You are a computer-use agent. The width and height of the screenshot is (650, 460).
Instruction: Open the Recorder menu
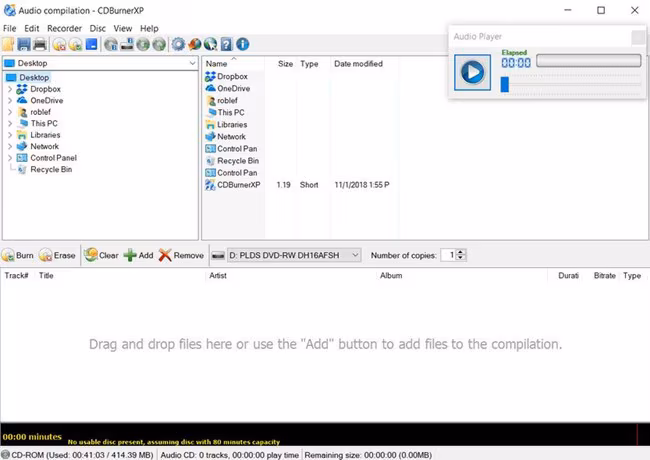click(64, 28)
